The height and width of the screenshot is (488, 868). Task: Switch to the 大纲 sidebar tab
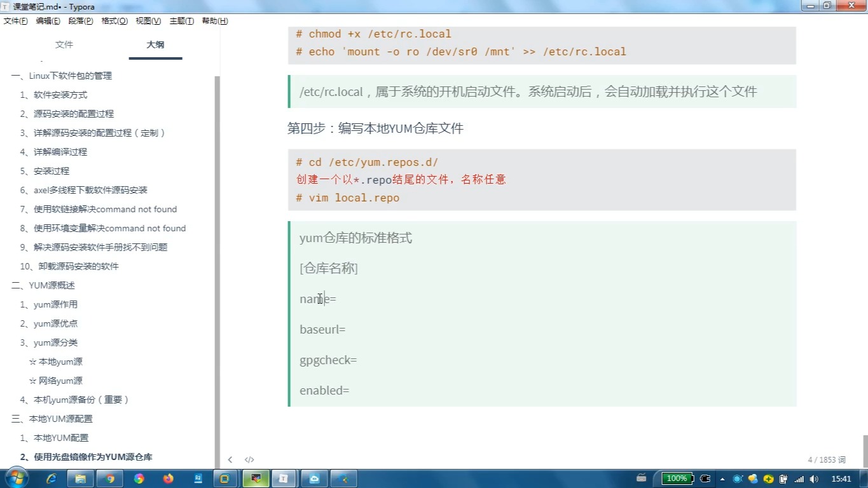(155, 44)
